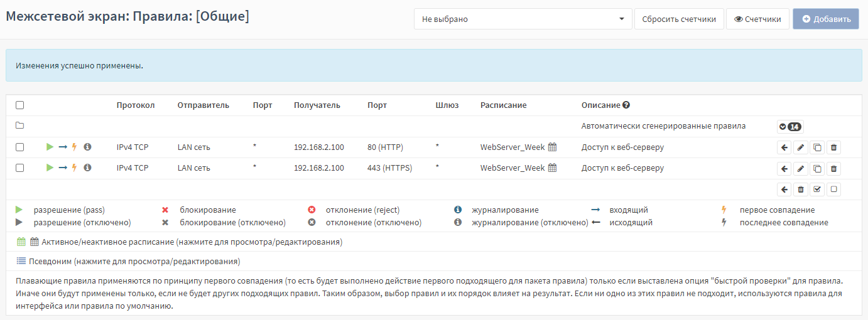Viewport: 868px width, 320px height.
Task: Click Изменения успешно применены message
Action: tap(80, 65)
